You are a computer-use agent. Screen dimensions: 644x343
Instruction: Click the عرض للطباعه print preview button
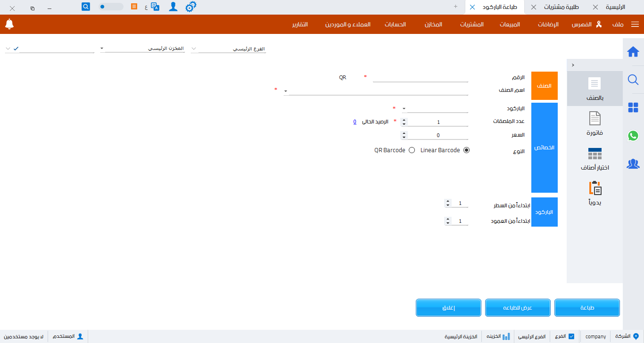tap(518, 308)
